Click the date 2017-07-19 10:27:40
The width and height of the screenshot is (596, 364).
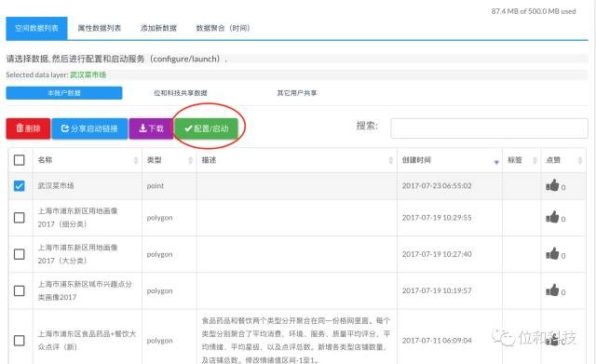[437, 254]
